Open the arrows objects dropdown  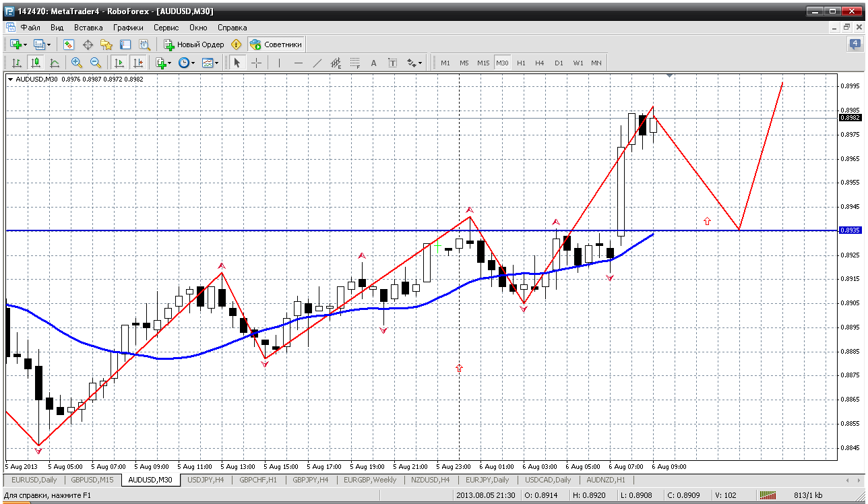pos(414,63)
